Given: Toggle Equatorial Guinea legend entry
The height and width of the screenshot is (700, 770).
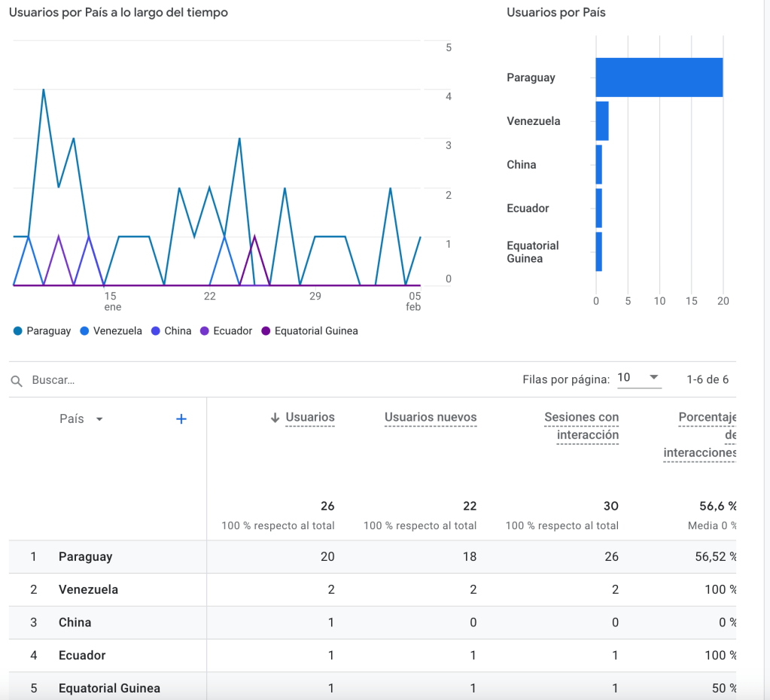Looking at the screenshot, I should point(309,331).
